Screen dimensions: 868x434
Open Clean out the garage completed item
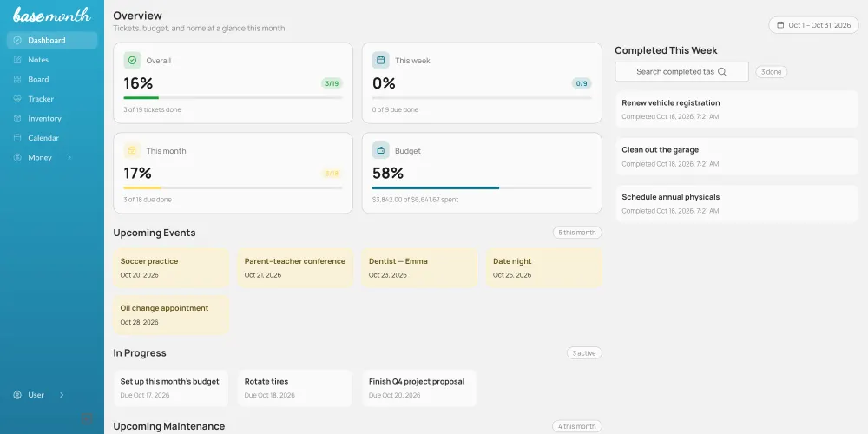coord(737,156)
